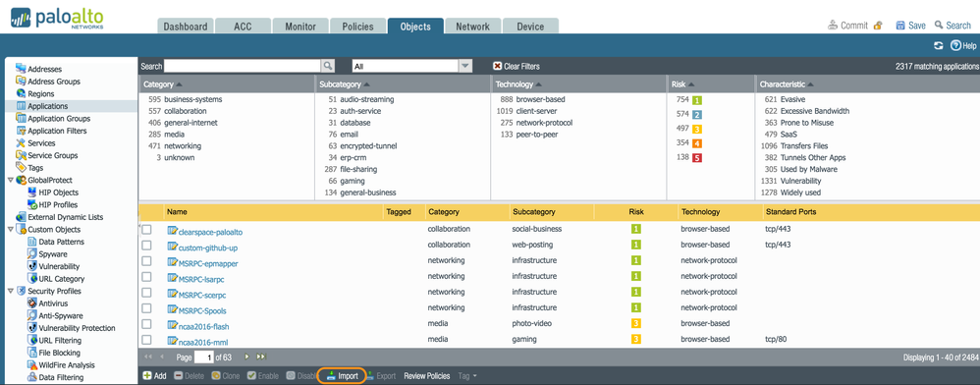Click the External Dynamic Lists icon
980x385 pixels.
[x=21, y=217]
